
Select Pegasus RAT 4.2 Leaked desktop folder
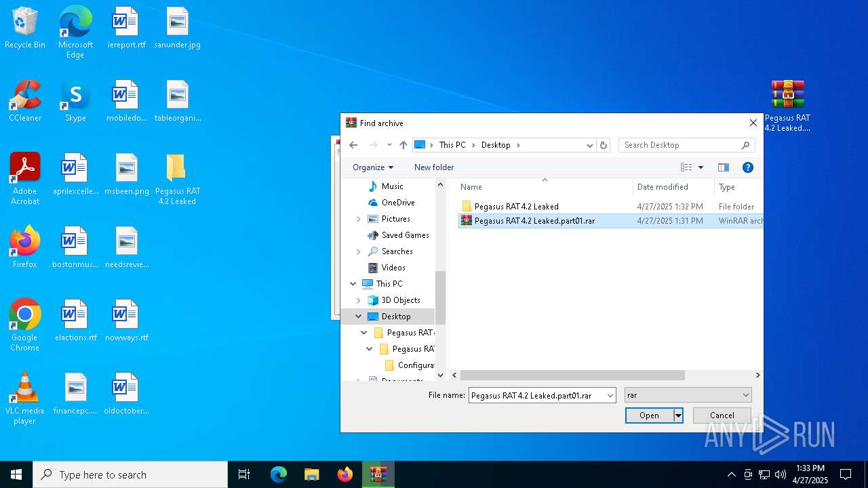[x=177, y=179]
